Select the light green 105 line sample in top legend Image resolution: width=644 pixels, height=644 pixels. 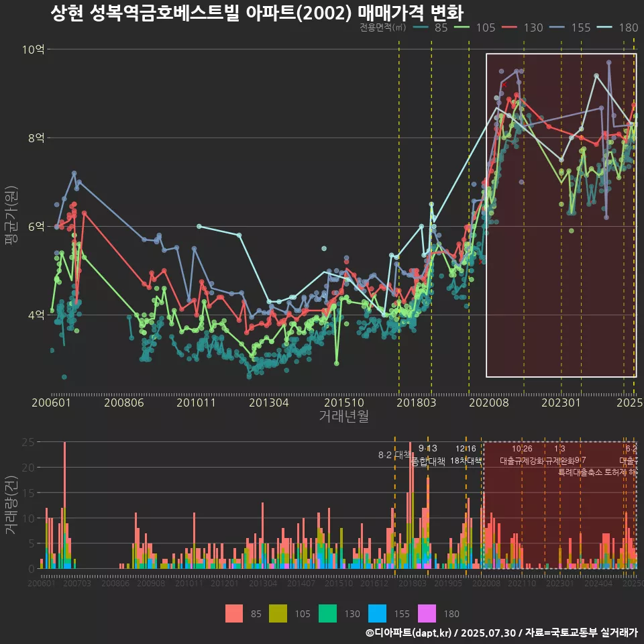(x=462, y=28)
